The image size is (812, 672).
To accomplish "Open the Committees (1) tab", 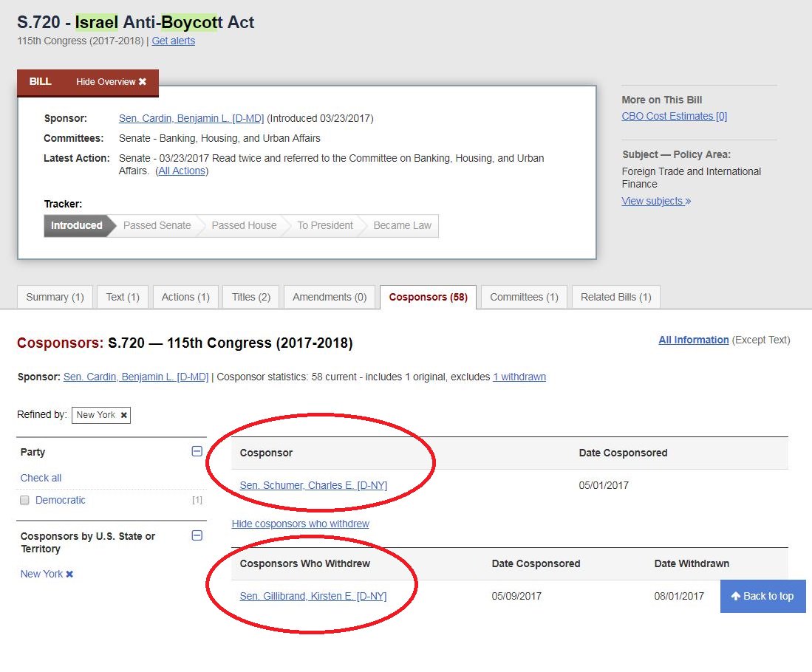I will click(524, 297).
